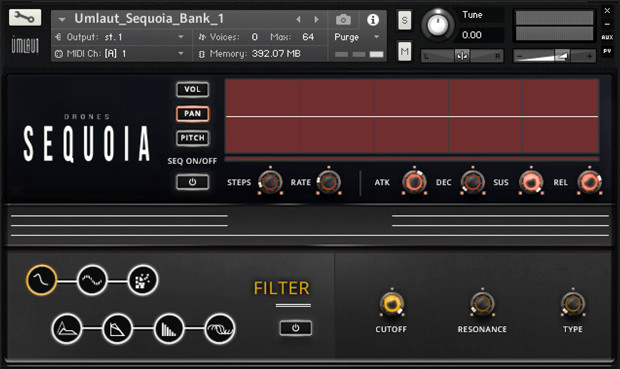
Task: Select the descending bars icon
Action: coord(169,328)
